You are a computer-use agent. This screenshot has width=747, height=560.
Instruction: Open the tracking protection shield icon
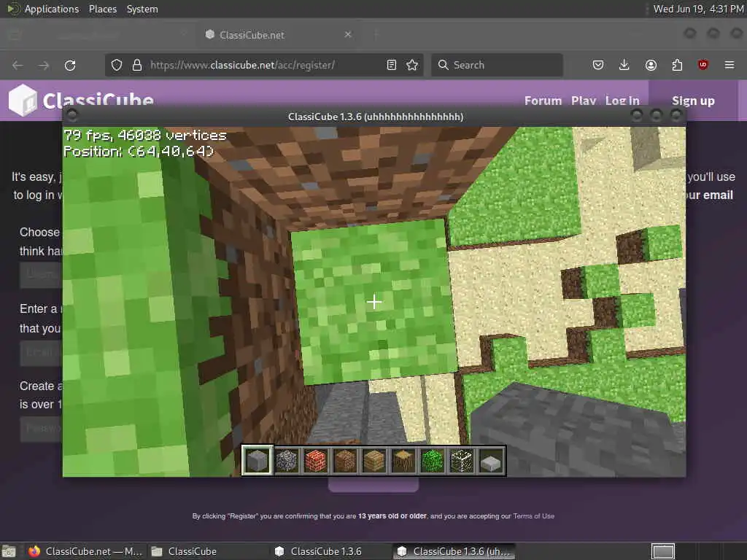click(117, 65)
